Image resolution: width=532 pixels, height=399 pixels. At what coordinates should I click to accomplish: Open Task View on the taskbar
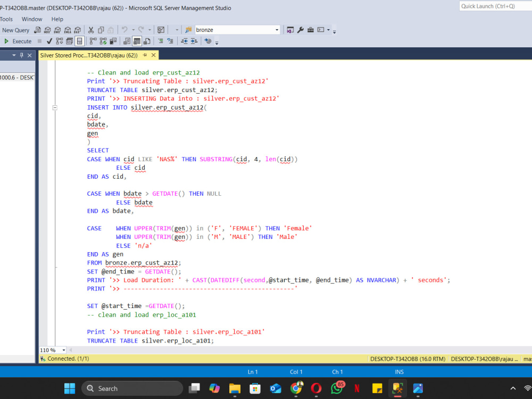pyautogui.click(x=194, y=388)
